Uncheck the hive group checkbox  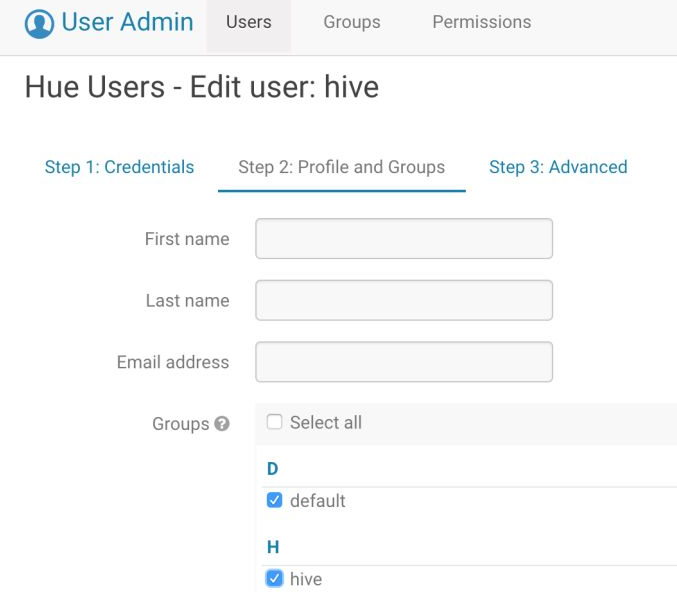(x=275, y=579)
